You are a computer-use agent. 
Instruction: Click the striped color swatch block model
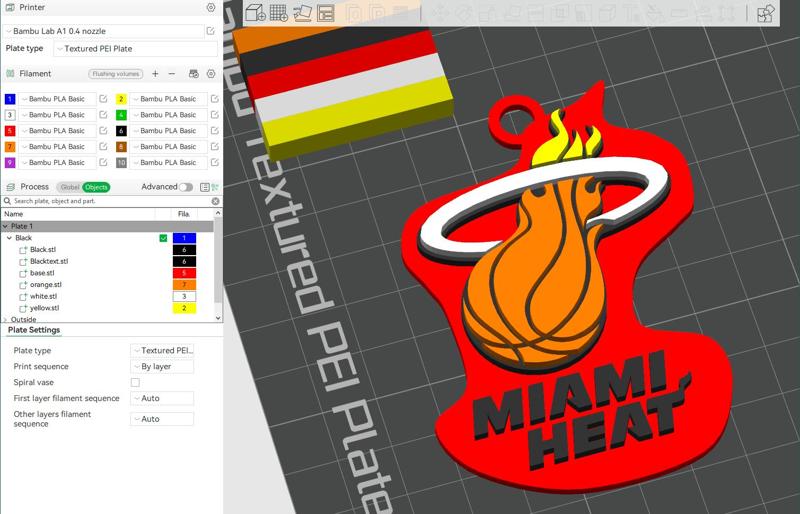(342, 92)
